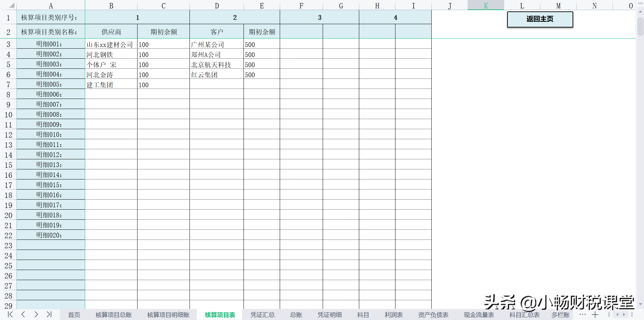Click the 核算项目类别序号: cell
The width and height of the screenshot is (644, 320).
tap(51, 17)
